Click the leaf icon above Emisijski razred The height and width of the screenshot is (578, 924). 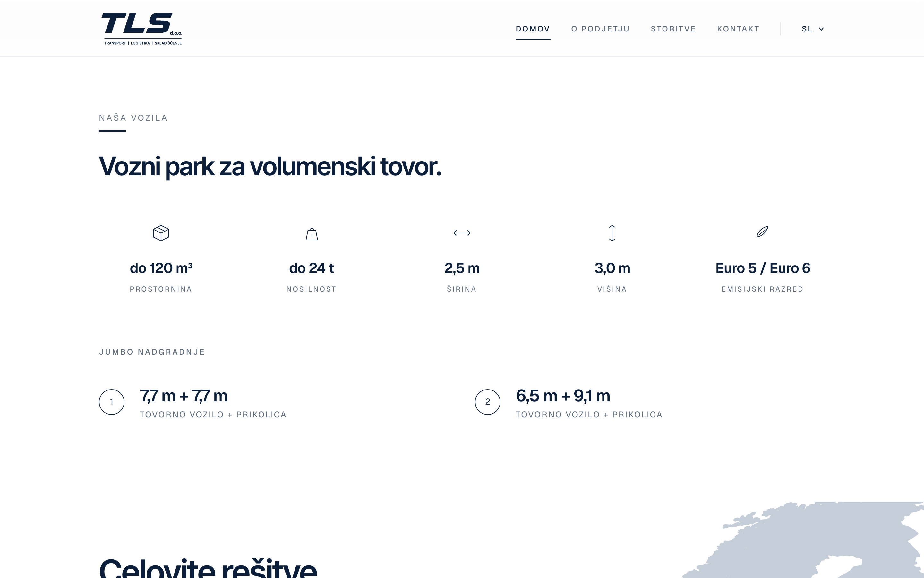762,232
